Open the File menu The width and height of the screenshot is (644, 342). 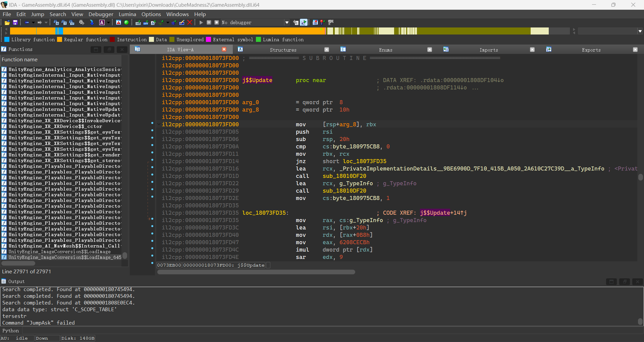[x=7, y=14]
